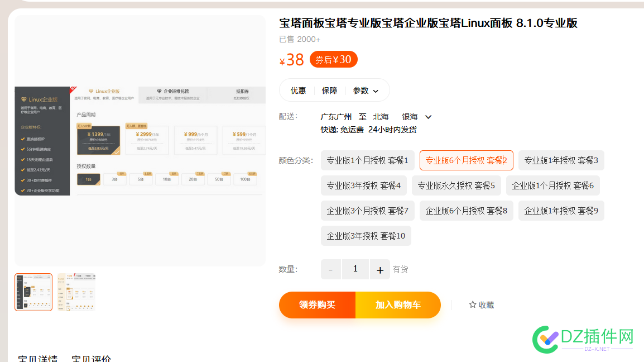644x362 pixels.
Task: Increase quantity with plus button
Action: click(x=380, y=269)
